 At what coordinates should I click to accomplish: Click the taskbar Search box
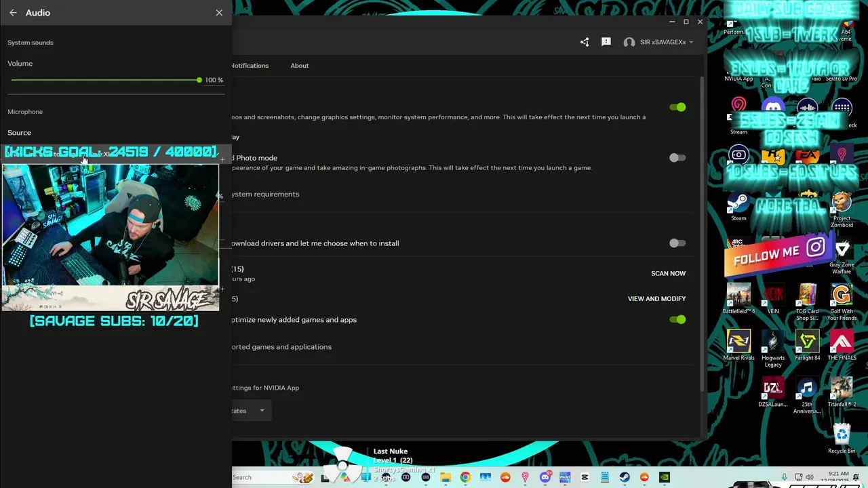point(273,477)
